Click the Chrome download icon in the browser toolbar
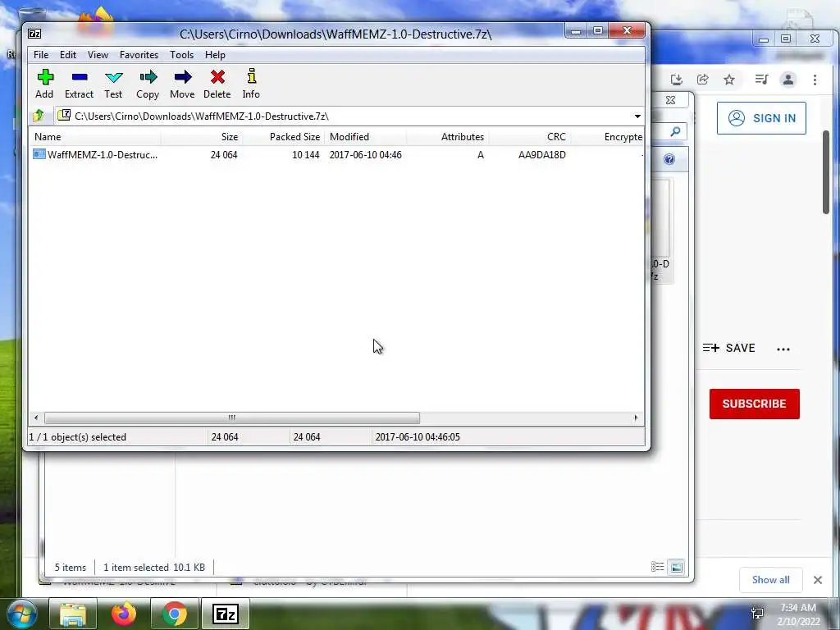Screen dimensions: 840x630 677,80
